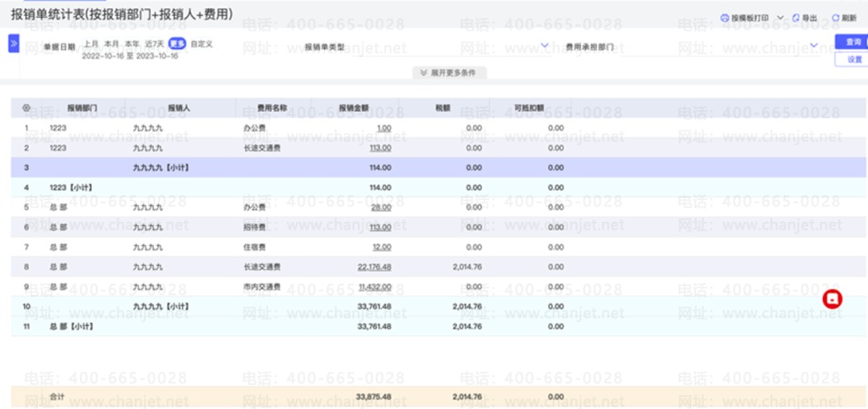Open the 22,176.48 长途交通费 amount link

click(x=375, y=267)
